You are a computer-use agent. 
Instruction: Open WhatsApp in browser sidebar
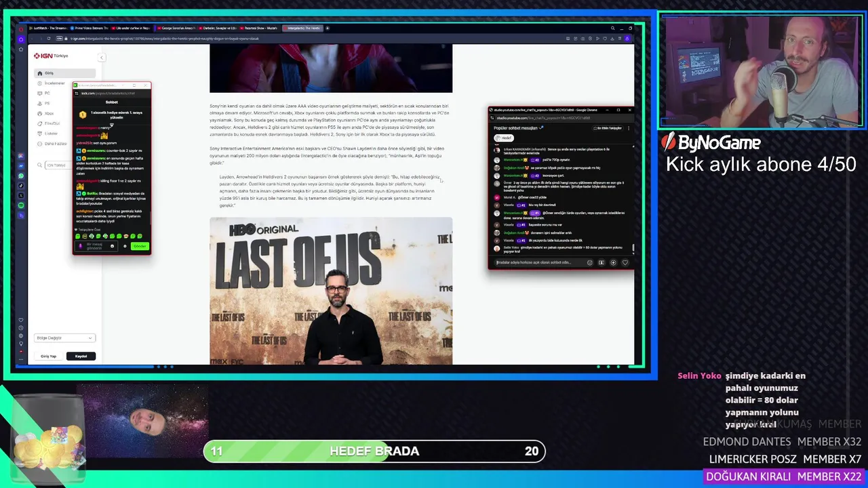tap(21, 176)
